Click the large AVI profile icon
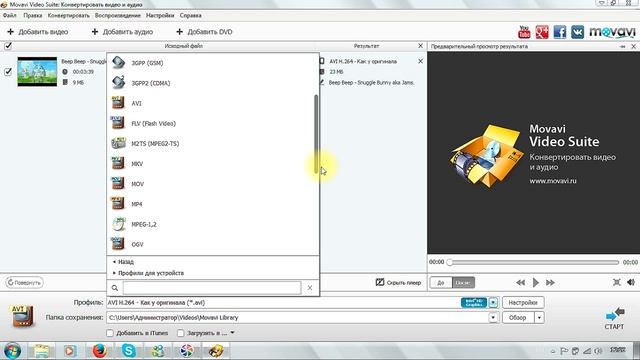 click(22, 316)
